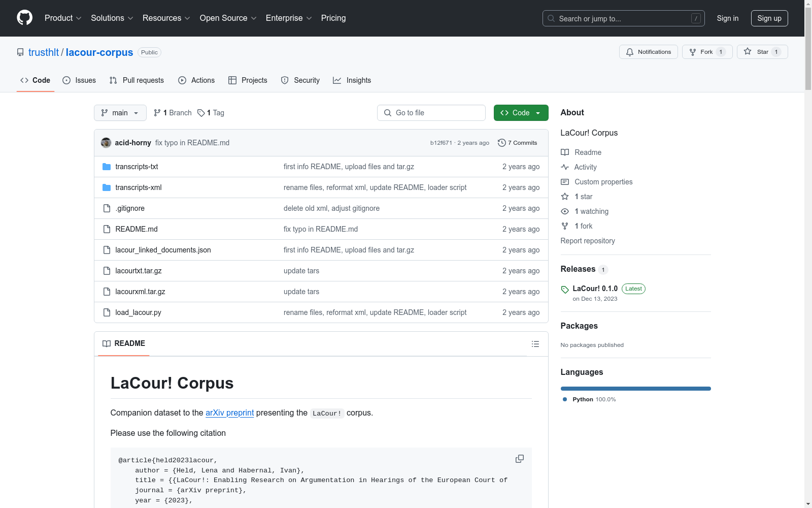Click the branch icon beside 1 Branch

pos(157,113)
